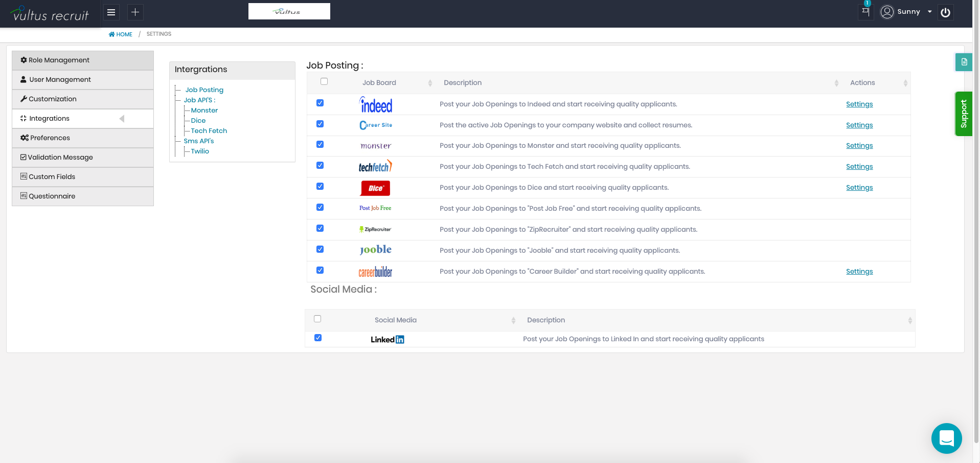Open Settings link for Career Builder
Viewport: 980px width, 463px height.
tap(859, 272)
